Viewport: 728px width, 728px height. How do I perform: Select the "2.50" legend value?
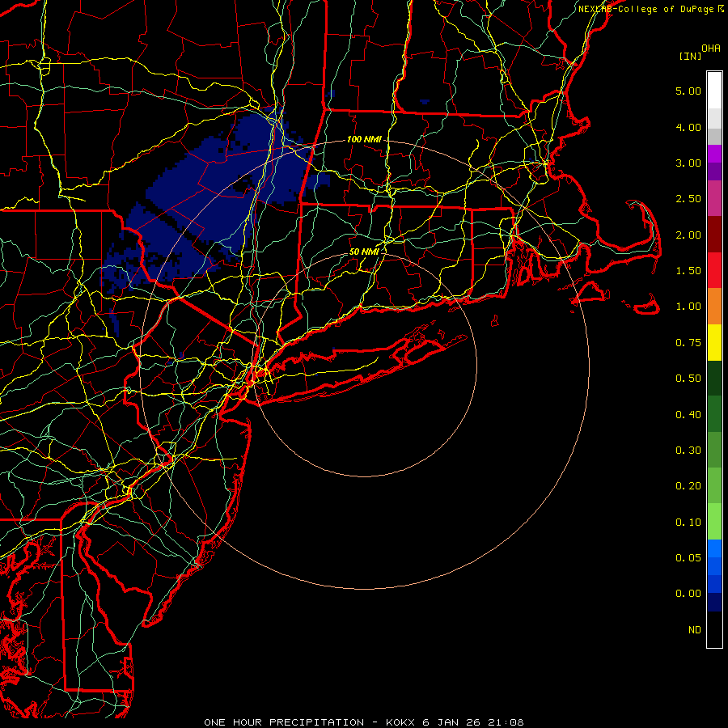pyautogui.click(x=688, y=199)
